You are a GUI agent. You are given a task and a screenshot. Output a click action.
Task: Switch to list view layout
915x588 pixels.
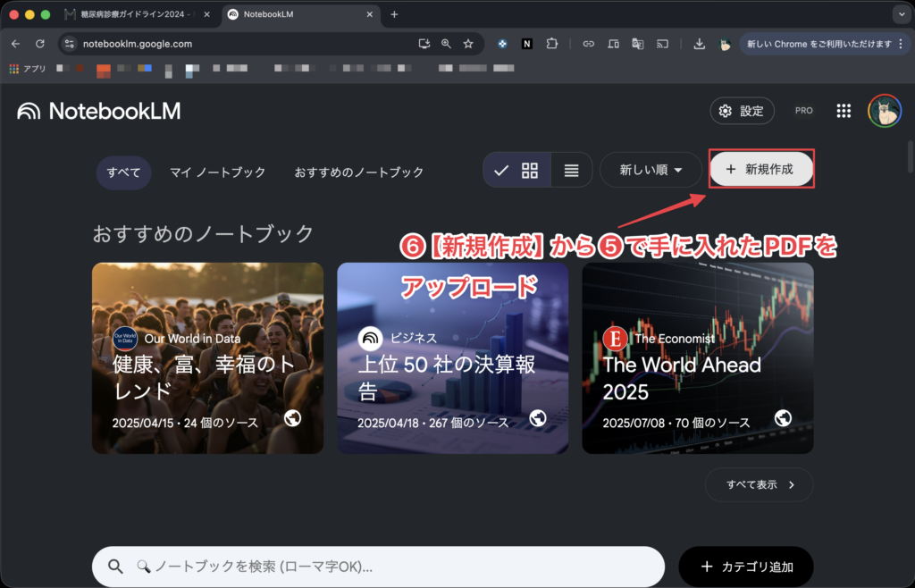pos(572,170)
